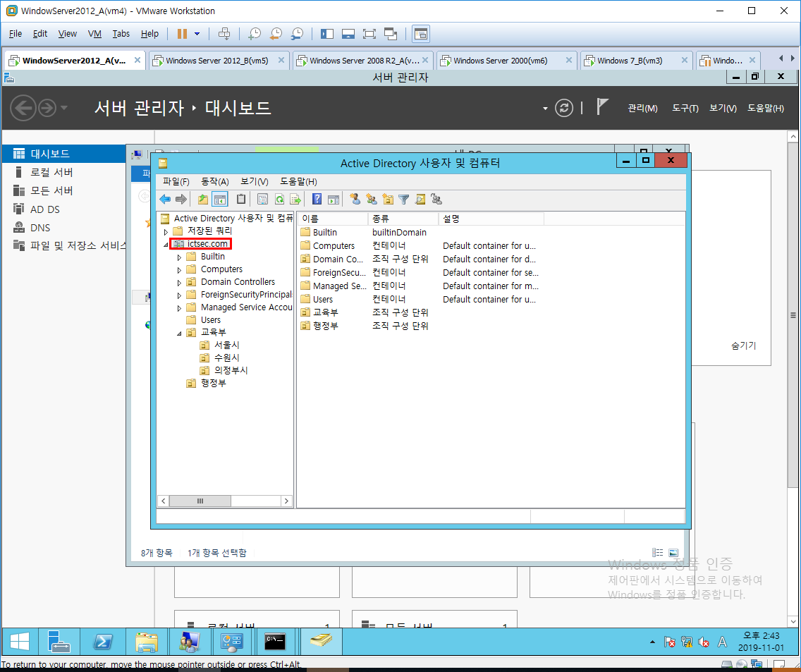The image size is (801, 672).
Task: Open the 관리(M) menu in Server Manager
Action: 642,109
